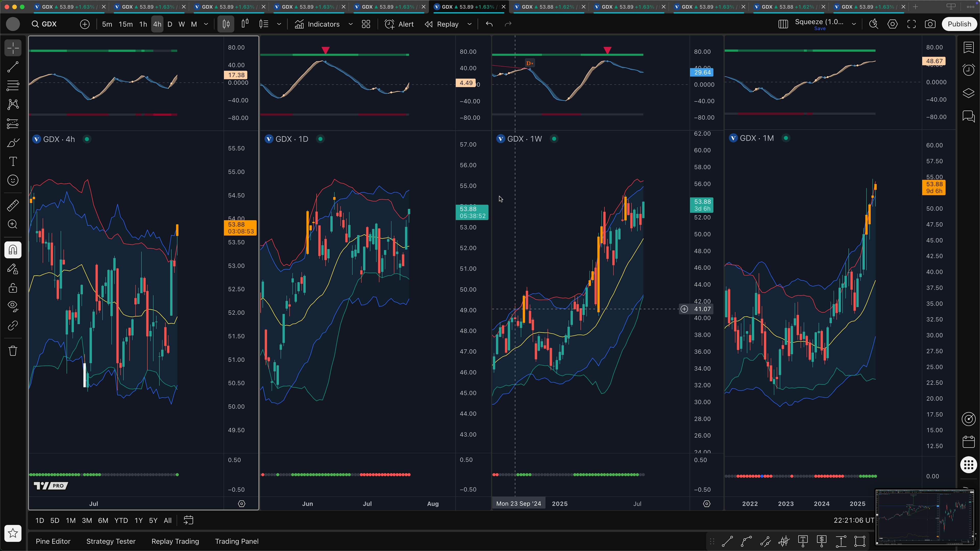Select the brush drawing tool
This screenshot has width=980, height=551.
pyautogui.click(x=13, y=143)
